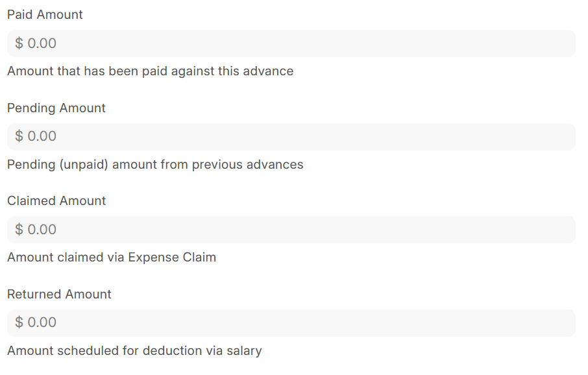Click into the Returned Amount field
The height and width of the screenshot is (375, 588).
(291, 322)
